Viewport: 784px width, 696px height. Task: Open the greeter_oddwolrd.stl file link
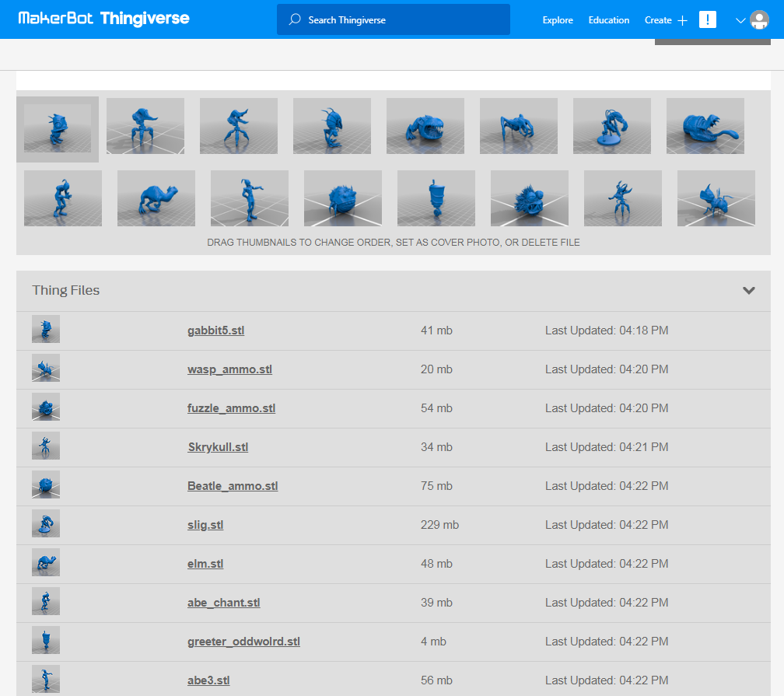(244, 642)
